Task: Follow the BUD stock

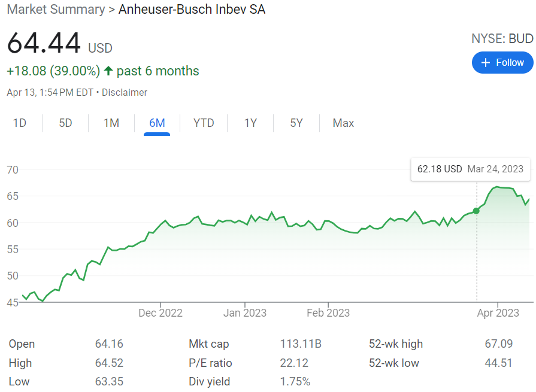Action: tap(502, 62)
